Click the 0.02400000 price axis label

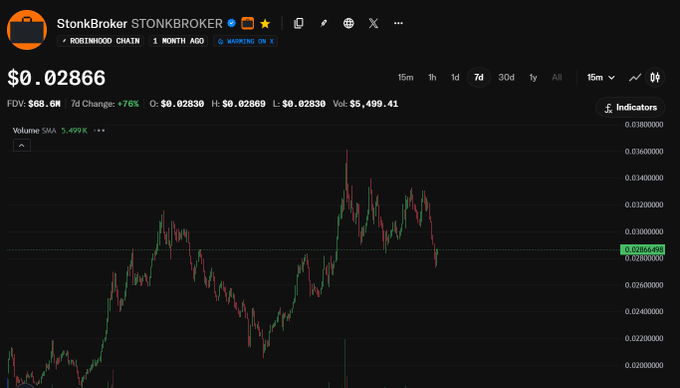pos(644,312)
